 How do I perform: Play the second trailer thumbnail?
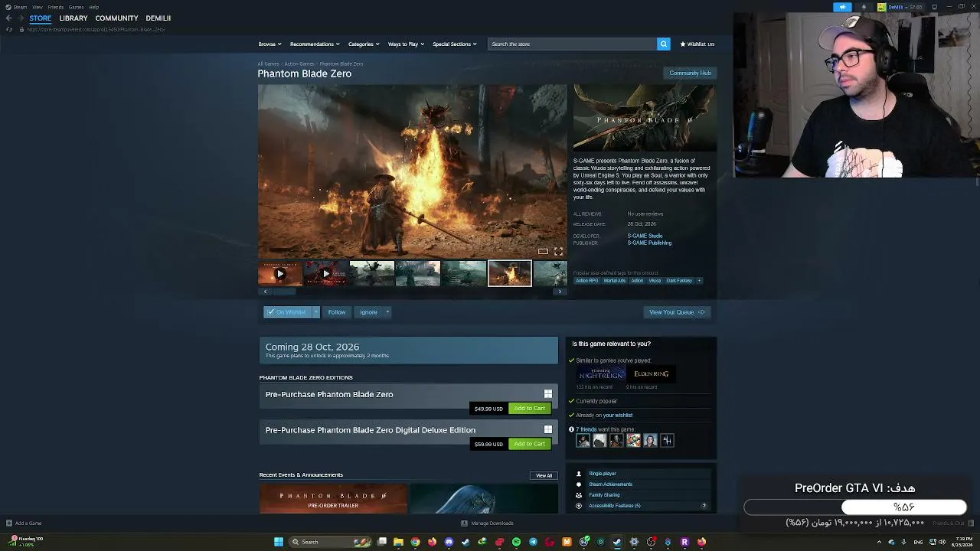(326, 273)
